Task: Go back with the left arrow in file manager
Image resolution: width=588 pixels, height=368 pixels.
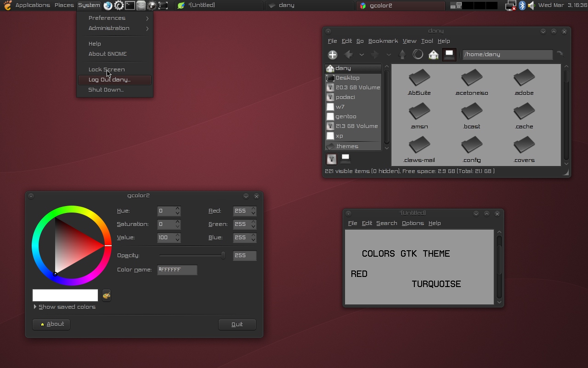Action: click(x=349, y=54)
